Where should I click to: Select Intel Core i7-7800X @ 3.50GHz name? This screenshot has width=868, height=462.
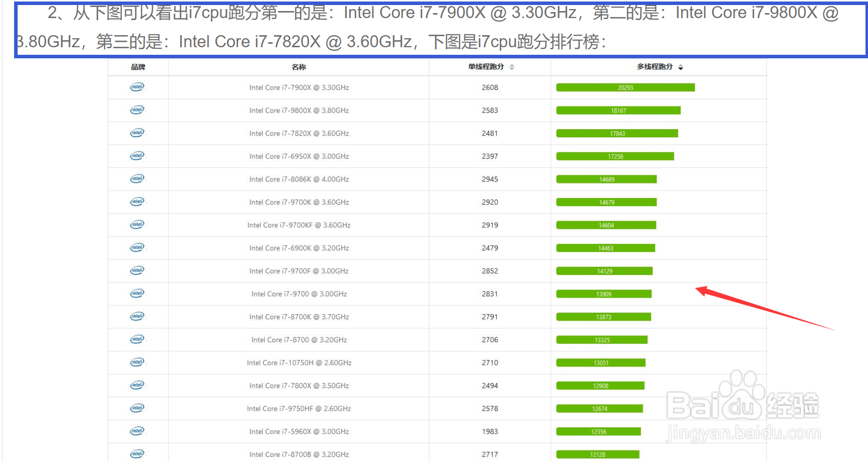tap(299, 386)
